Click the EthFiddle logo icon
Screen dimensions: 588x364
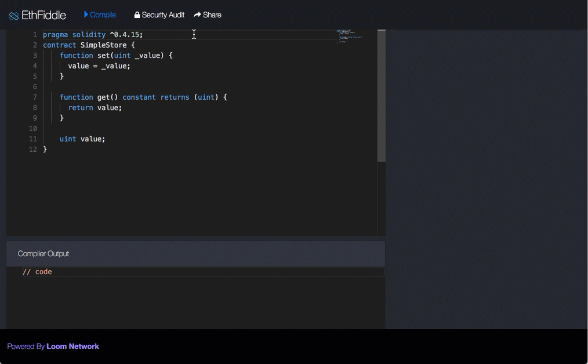pos(14,16)
